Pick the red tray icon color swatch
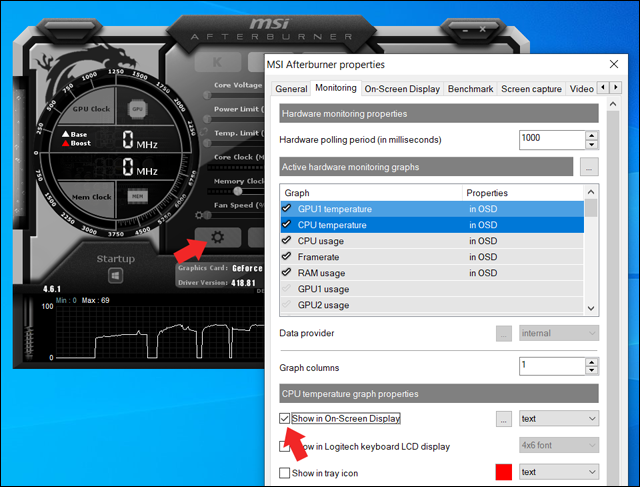 click(504, 472)
